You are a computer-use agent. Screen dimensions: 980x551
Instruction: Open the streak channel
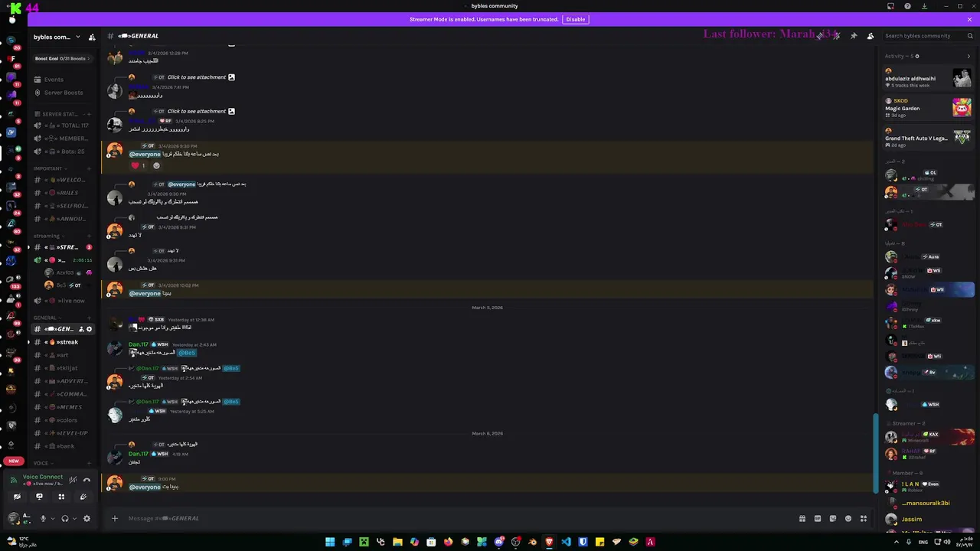(x=63, y=342)
